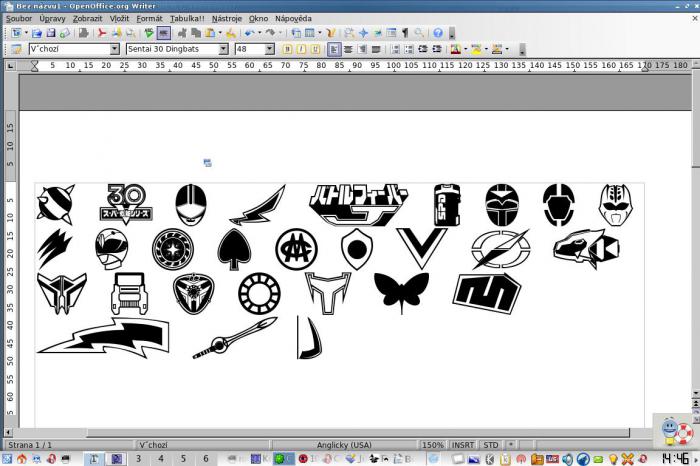Expand font name dropdown Sentai 30 Dingbats
This screenshot has width=700, height=466.
click(224, 49)
